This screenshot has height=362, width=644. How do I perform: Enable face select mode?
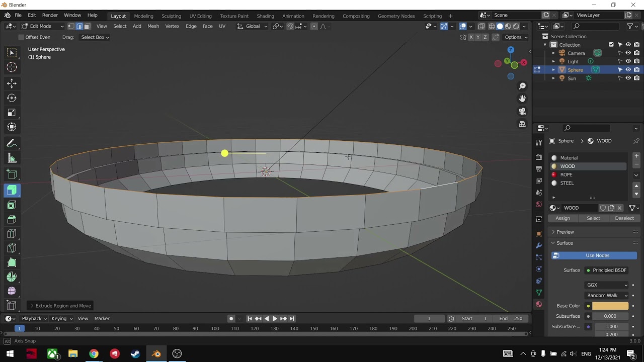(87, 26)
